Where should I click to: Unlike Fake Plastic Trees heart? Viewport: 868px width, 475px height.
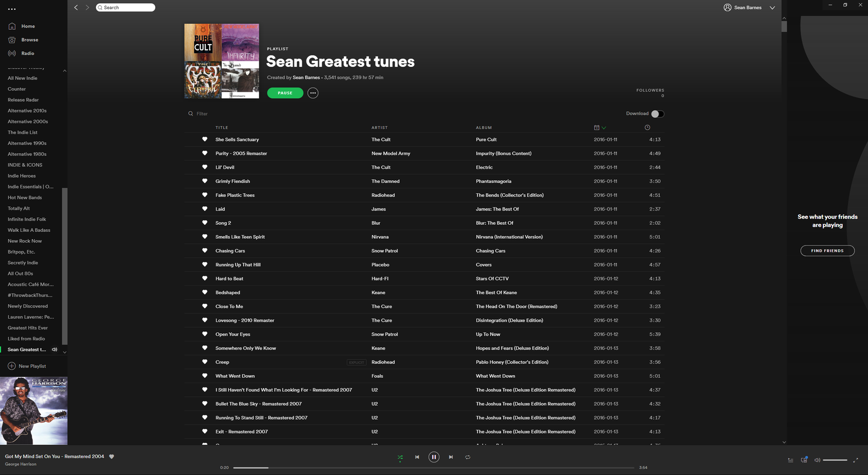(x=205, y=195)
